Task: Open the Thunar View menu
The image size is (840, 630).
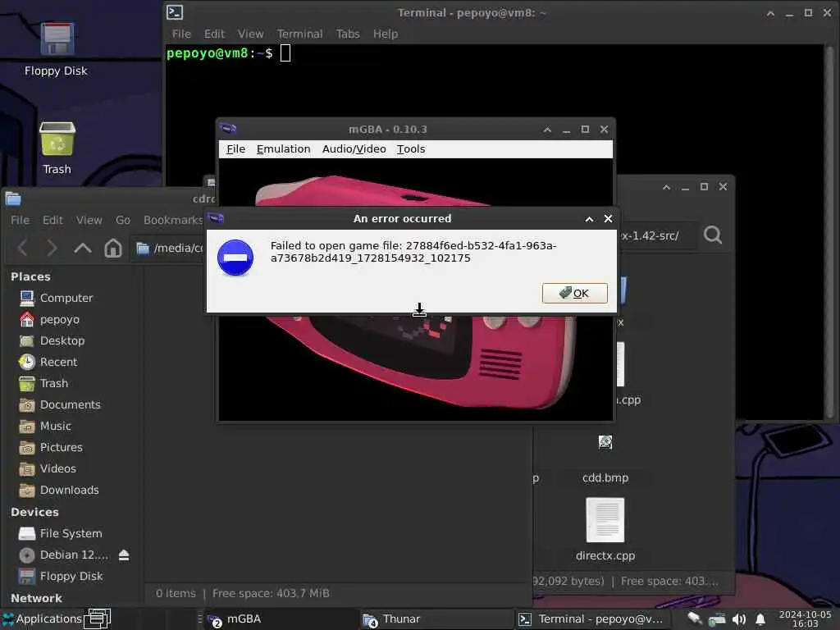Action: click(89, 220)
